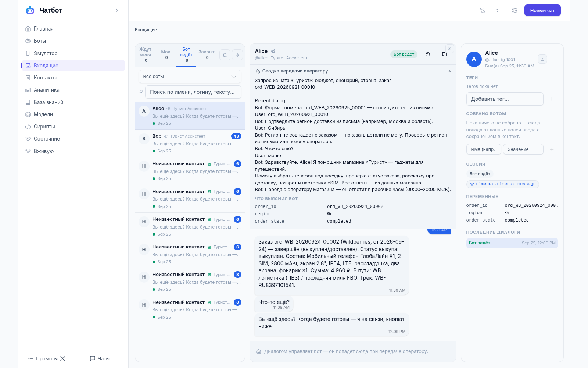Open Аналитика in the sidebar

[47, 90]
